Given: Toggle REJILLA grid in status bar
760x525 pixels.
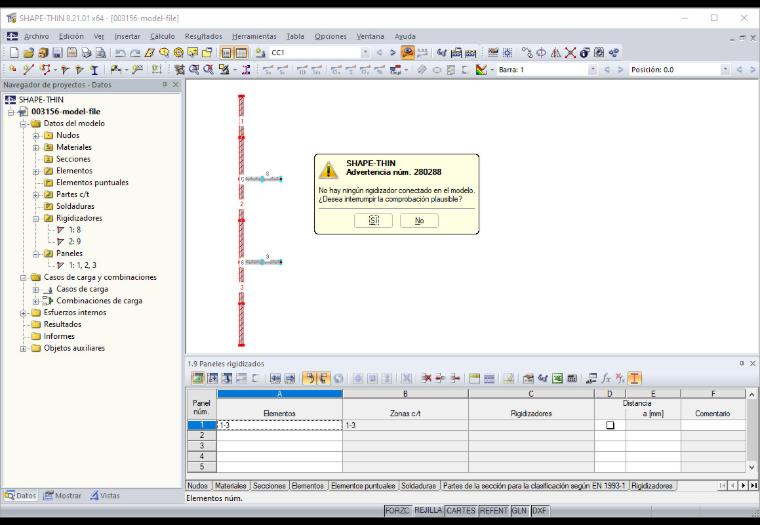Looking at the screenshot, I should pyautogui.click(x=428, y=510).
